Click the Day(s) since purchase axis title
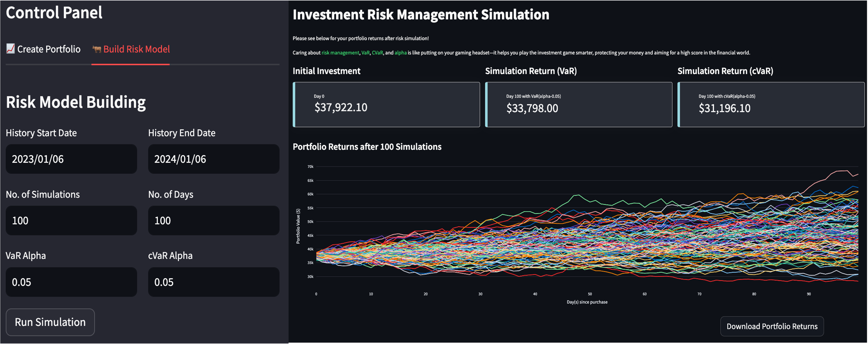The image size is (868, 344). 587,302
